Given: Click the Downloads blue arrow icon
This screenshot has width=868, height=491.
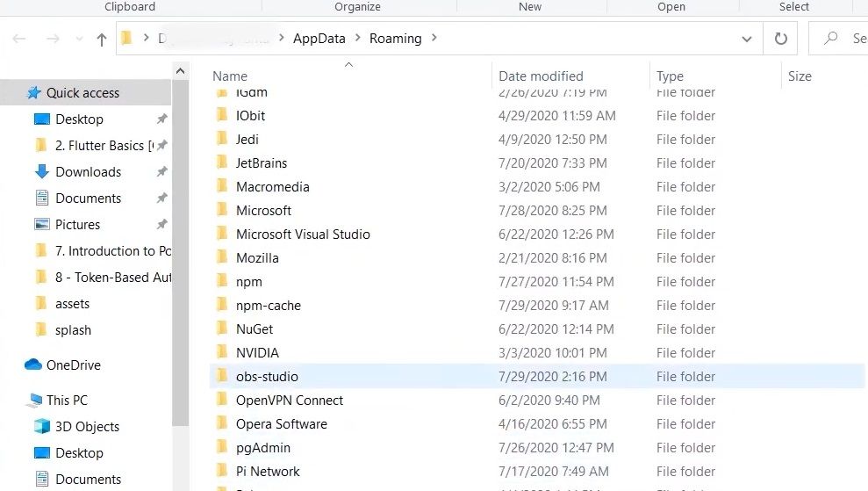Looking at the screenshot, I should tap(41, 172).
